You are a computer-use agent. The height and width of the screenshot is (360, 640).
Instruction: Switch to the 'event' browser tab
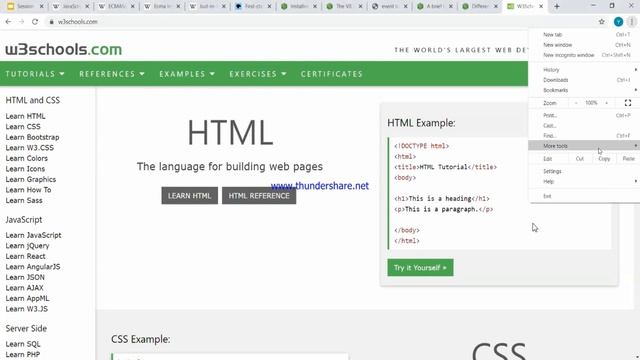coord(388,7)
